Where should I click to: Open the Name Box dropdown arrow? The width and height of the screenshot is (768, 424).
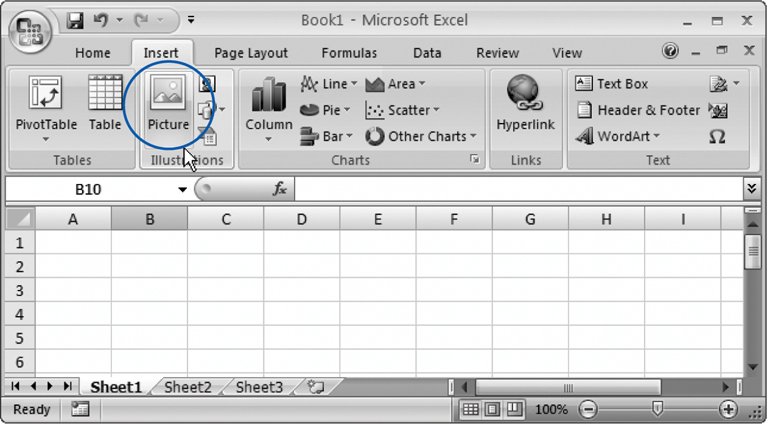point(183,189)
